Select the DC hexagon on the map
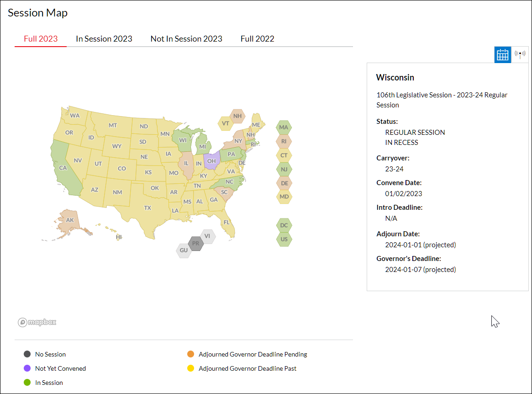Image resolution: width=532 pixels, height=394 pixels. pos(284,225)
